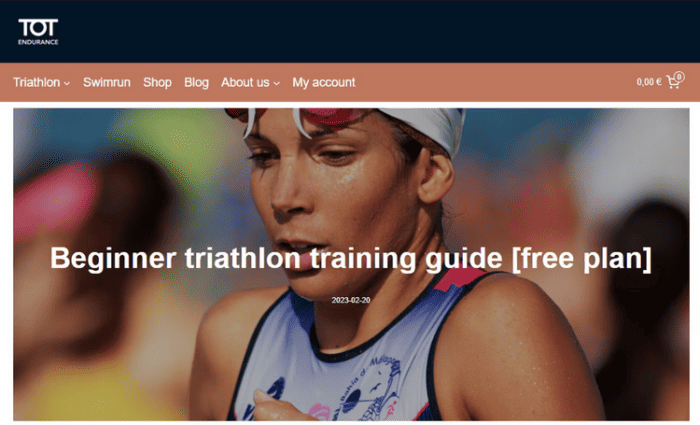Click the Beginner triathlon training guide title
The width and height of the screenshot is (700, 425).
point(351,258)
